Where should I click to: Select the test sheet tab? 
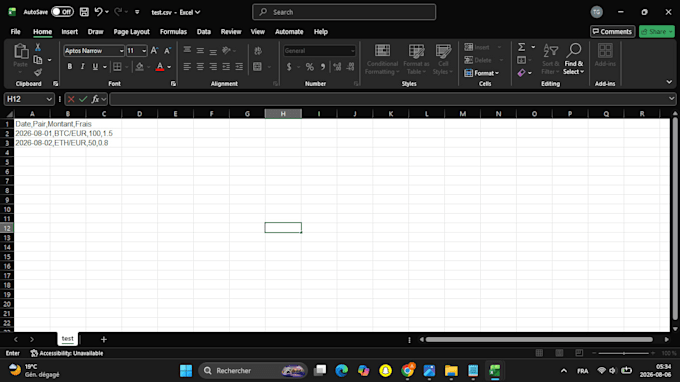tap(67, 339)
